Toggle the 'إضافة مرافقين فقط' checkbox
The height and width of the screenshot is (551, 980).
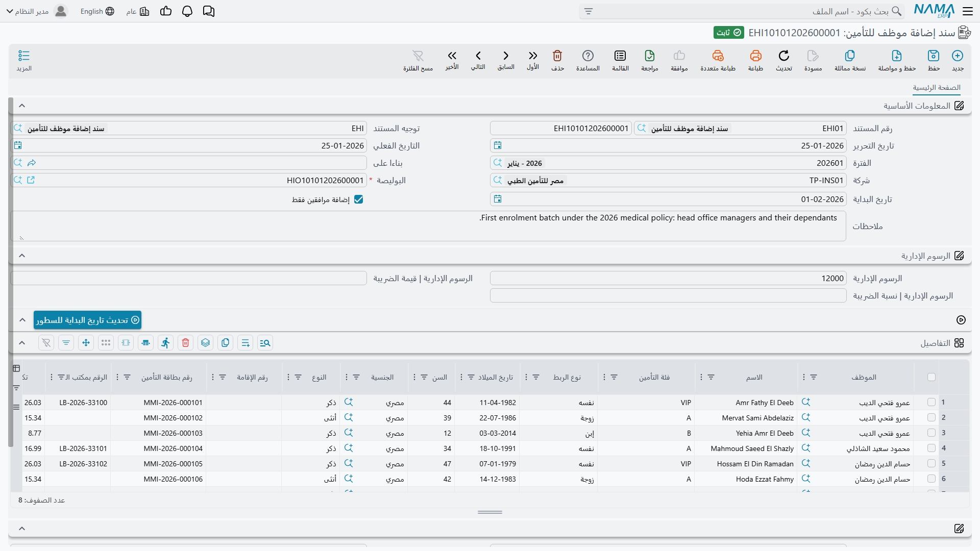click(358, 199)
